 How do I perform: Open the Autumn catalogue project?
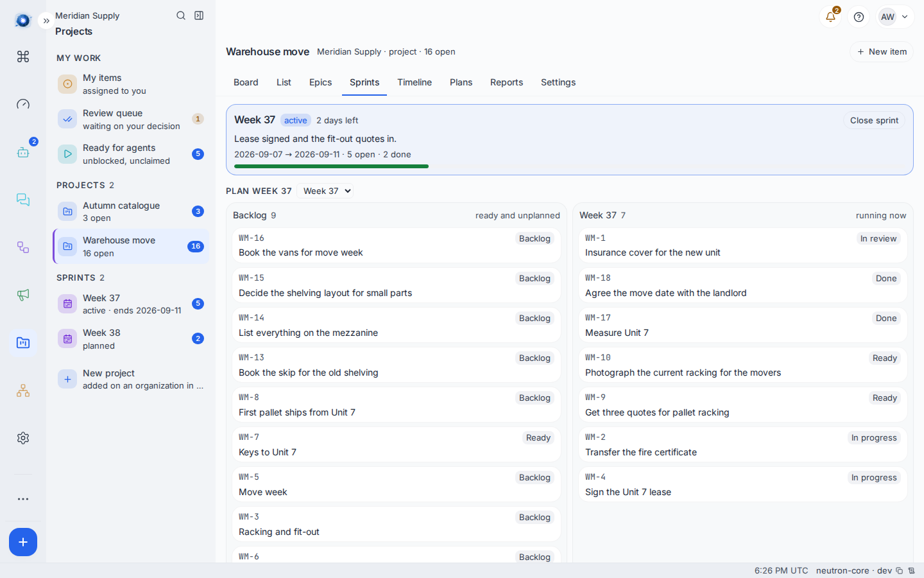(x=131, y=211)
